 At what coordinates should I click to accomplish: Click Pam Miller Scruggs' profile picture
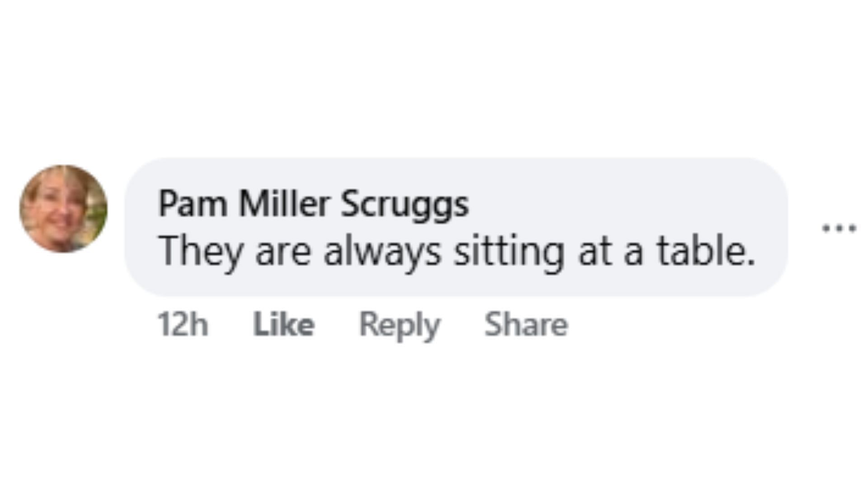[x=63, y=209]
